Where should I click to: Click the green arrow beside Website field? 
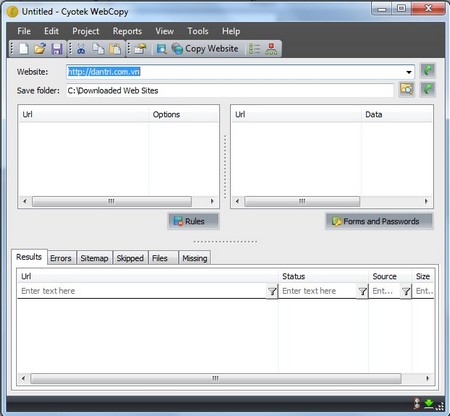pos(428,71)
